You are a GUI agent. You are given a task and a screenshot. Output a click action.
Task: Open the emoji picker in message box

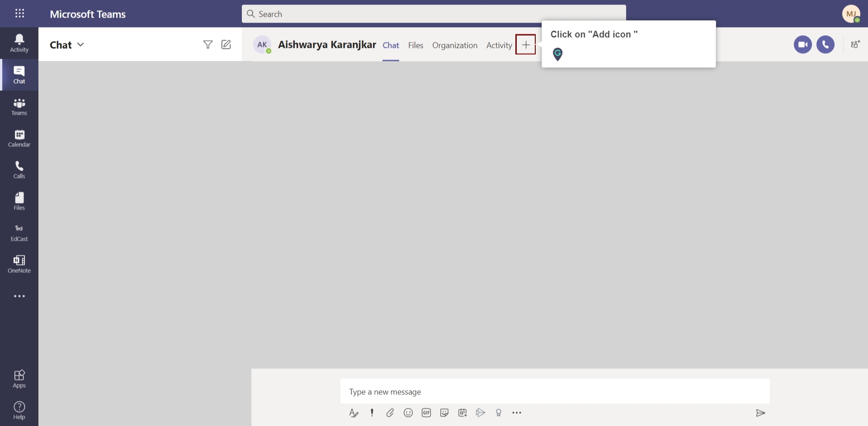408,412
